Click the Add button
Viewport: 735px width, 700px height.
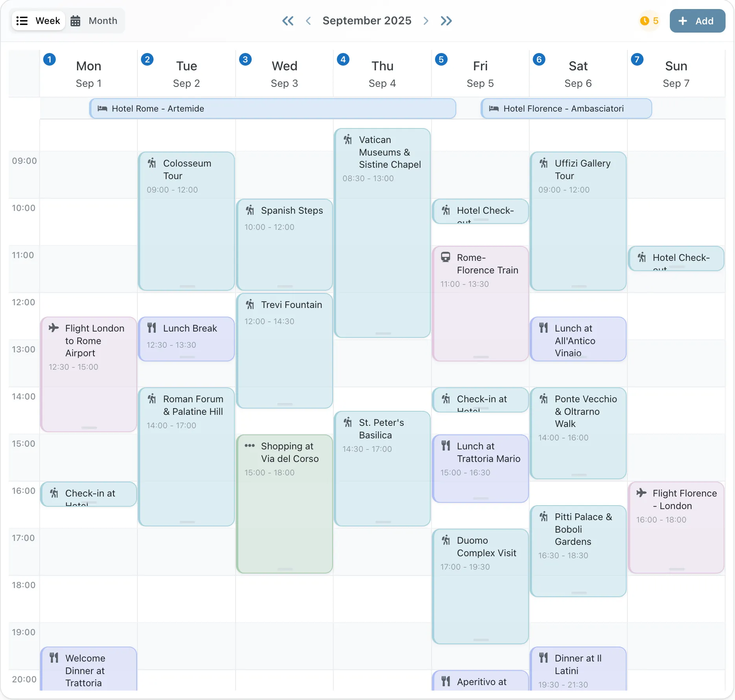tap(697, 21)
